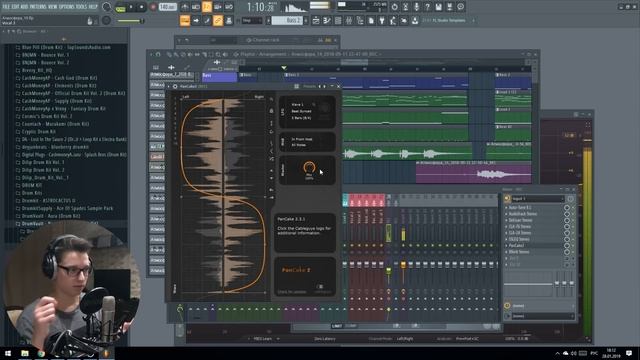Click the tempo display showing 140
This screenshot has height=360, width=640.
coord(167,7)
